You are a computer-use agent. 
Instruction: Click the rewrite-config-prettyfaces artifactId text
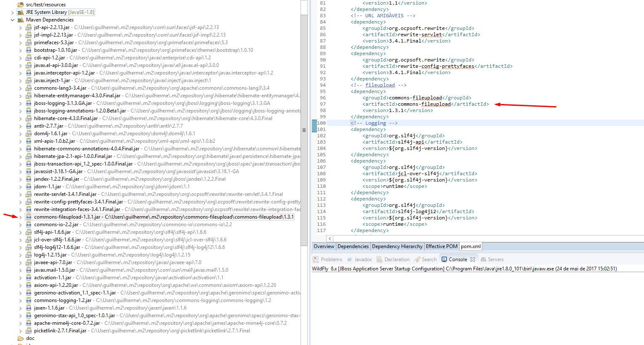[436, 66]
